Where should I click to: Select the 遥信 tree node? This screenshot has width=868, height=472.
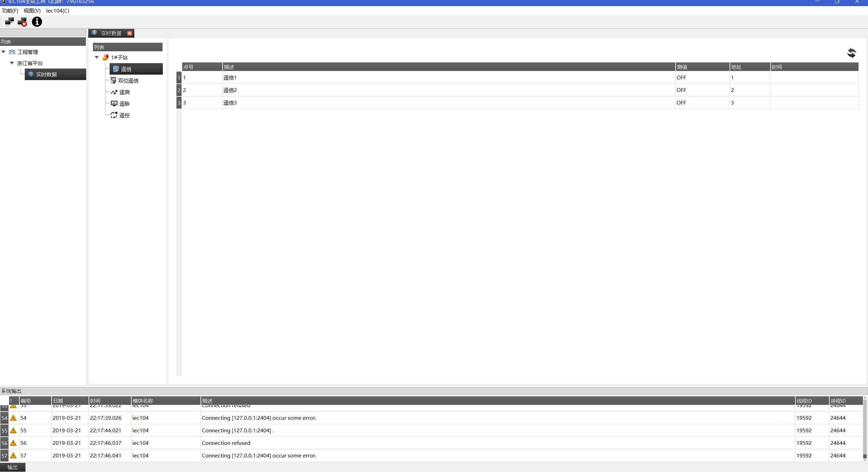coord(126,69)
